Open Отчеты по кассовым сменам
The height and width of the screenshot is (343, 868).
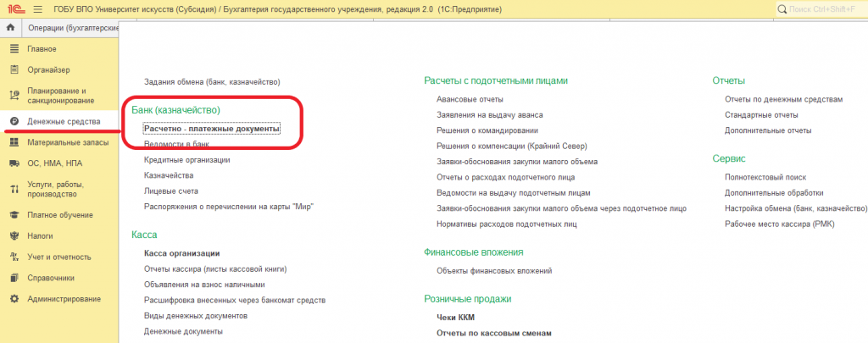click(x=494, y=333)
